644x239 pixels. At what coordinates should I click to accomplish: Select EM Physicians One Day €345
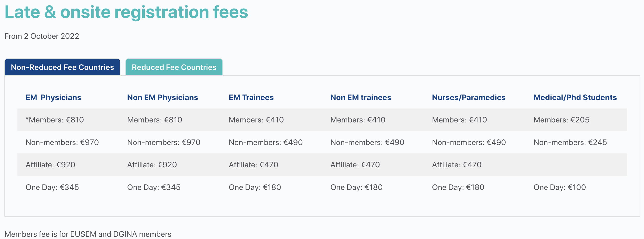[52, 187]
